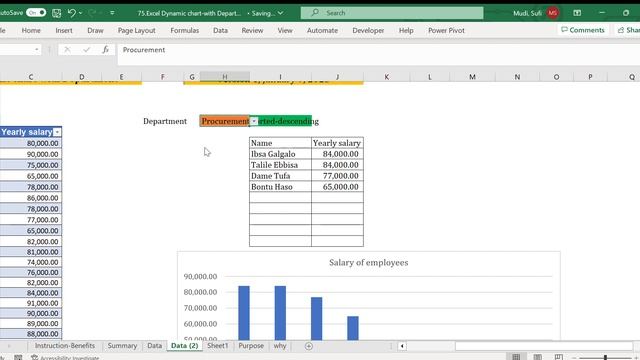Open the Power Pivot ribbon tab
This screenshot has height=360, width=640.
pyautogui.click(x=446, y=30)
